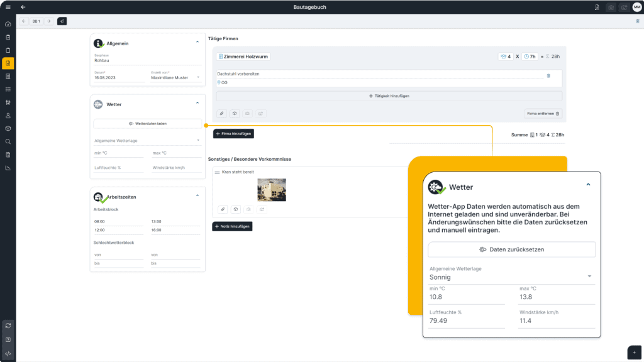Open the Erstellt von dropdown
The width and height of the screenshot is (644, 362).
coord(176,77)
